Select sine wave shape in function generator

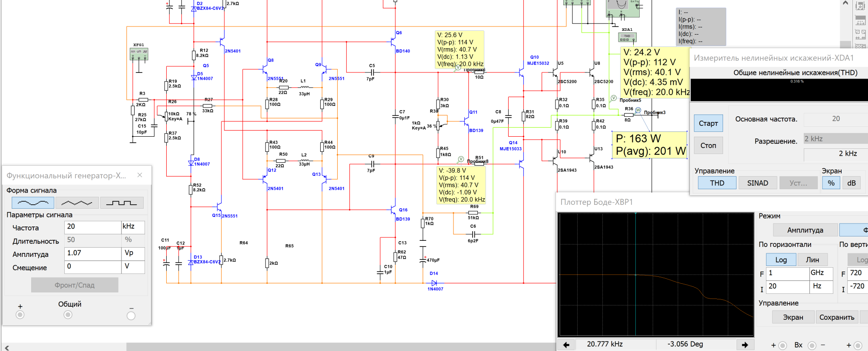33,203
